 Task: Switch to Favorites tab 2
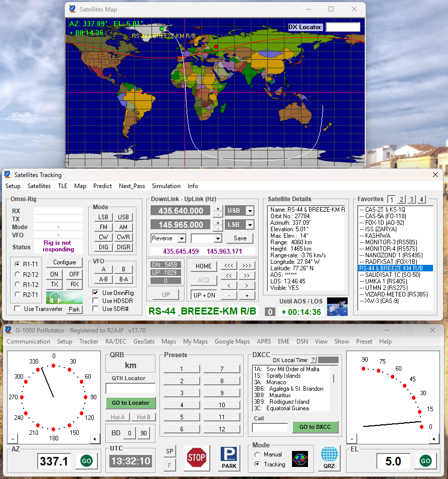[x=401, y=200]
